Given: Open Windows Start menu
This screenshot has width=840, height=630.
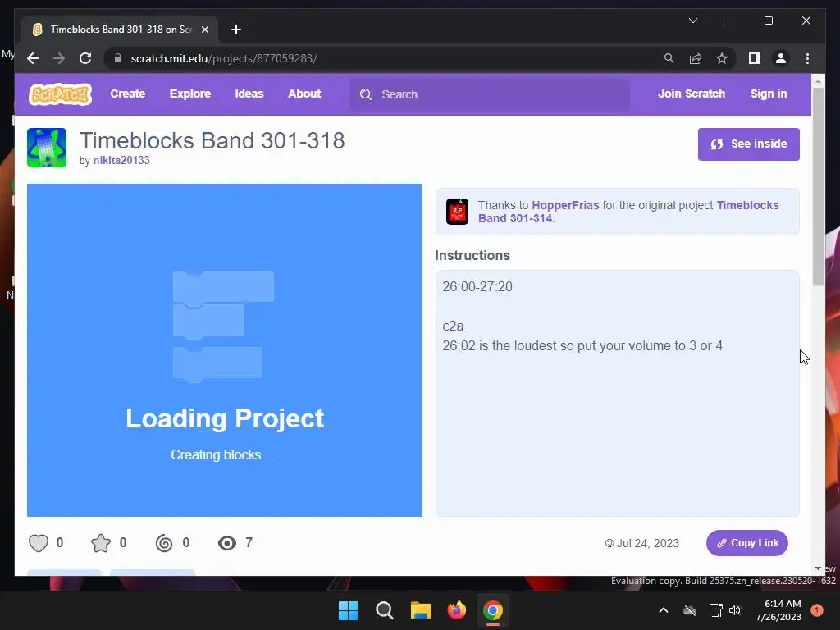Looking at the screenshot, I should point(348,610).
